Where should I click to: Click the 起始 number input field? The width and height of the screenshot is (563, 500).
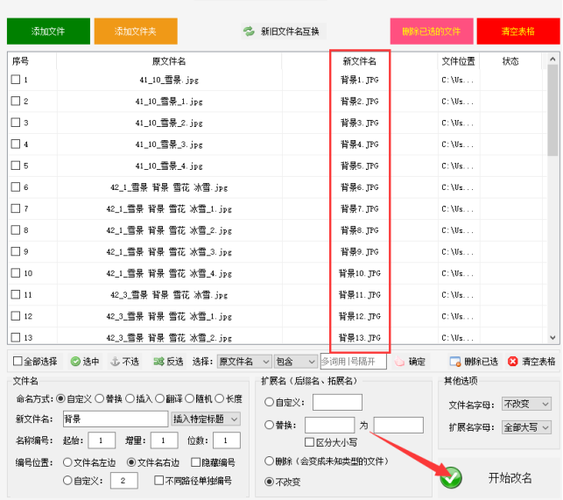tap(102, 440)
